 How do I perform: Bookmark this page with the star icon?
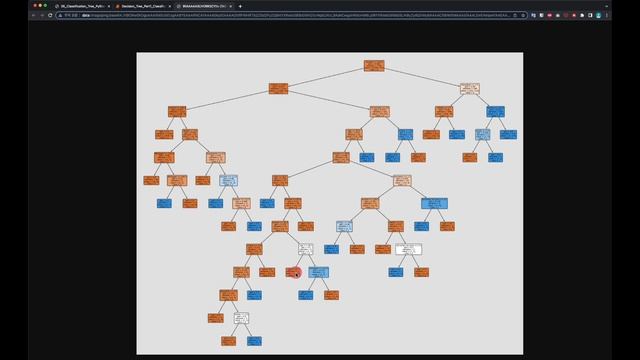pos(523,15)
